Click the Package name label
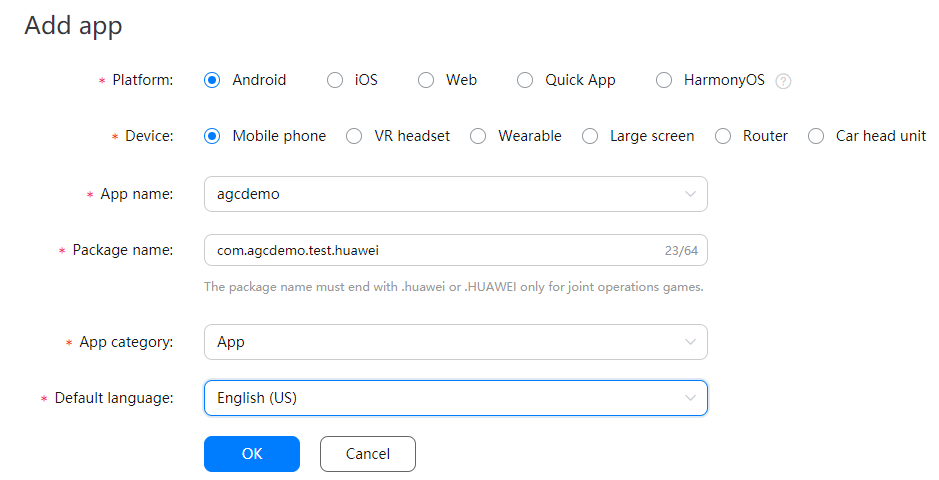Viewport: 939px width, 480px height. click(x=123, y=250)
